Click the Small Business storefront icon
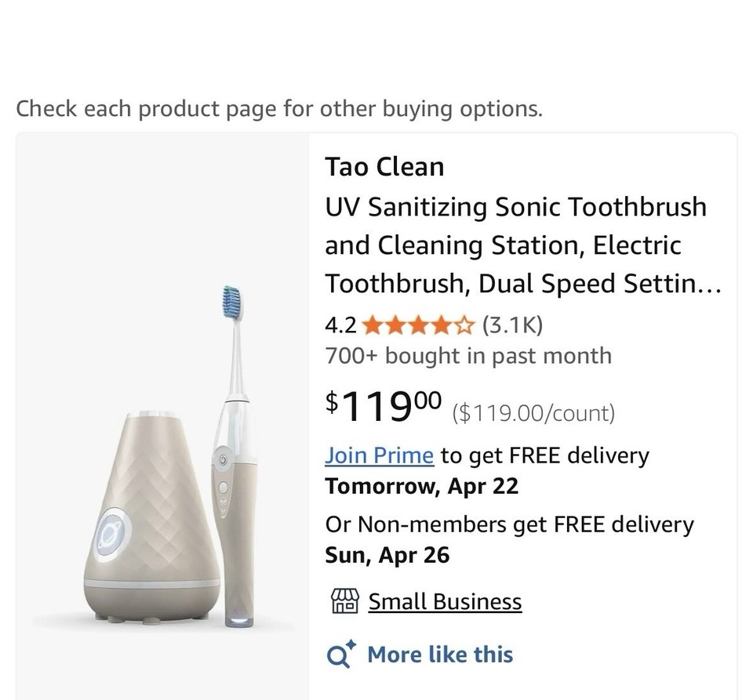This screenshot has height=700, width=753. point(344,601)
